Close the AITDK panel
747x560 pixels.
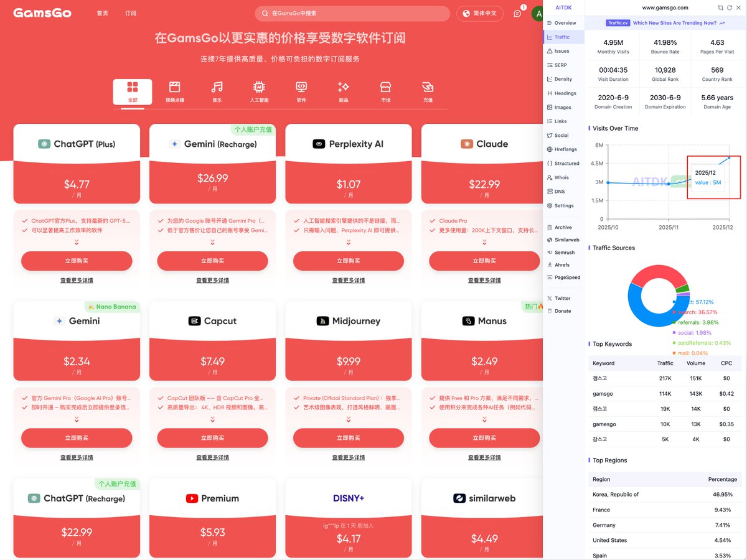coord(738,7)
